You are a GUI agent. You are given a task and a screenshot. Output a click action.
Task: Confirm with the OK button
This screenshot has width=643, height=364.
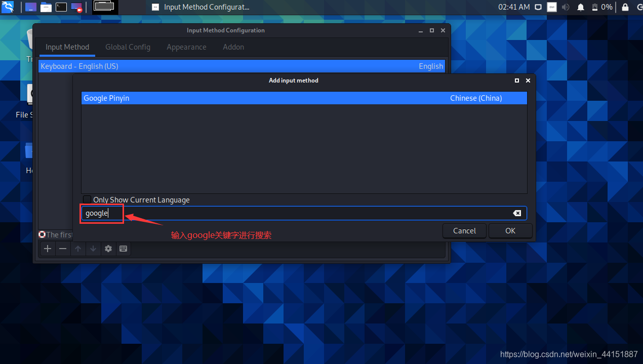(x=510, y=231)
